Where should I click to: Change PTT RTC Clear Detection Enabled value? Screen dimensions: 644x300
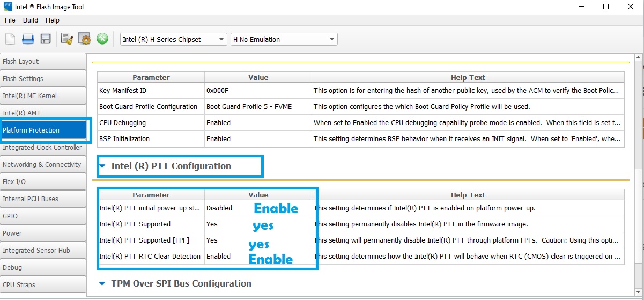point(258,256)
